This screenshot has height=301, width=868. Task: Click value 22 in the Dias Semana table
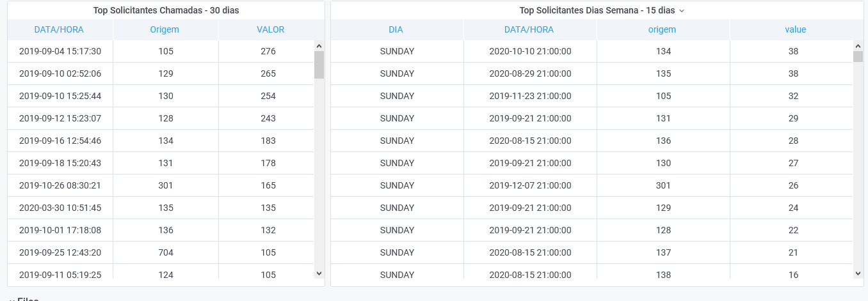coord(793,230)
